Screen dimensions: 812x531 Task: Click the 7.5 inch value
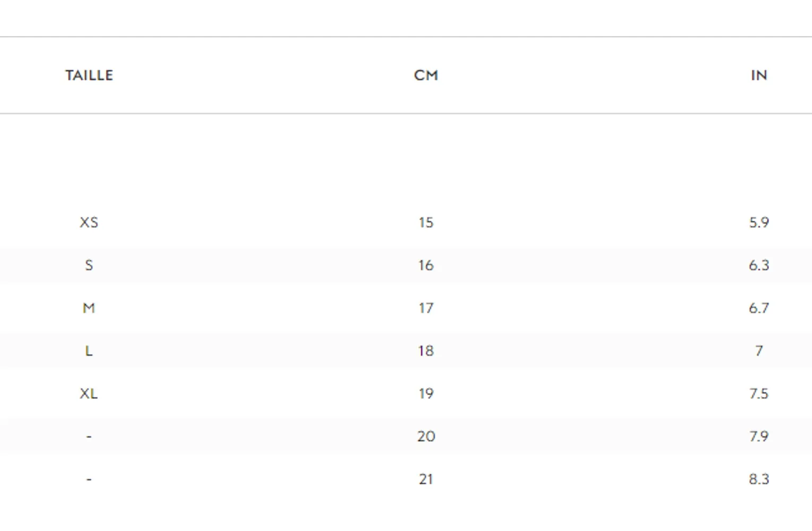(759, 393)
